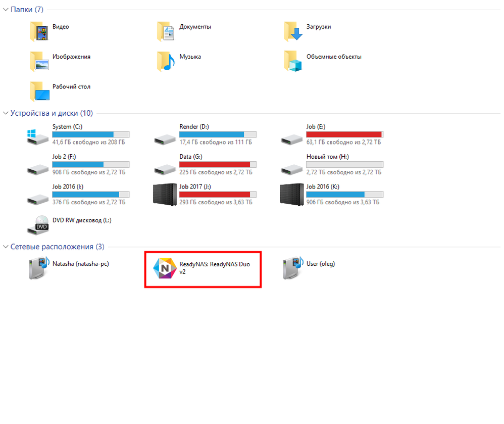Select the ReadyNAS Duo v2 icon

(x=165, y=268)
